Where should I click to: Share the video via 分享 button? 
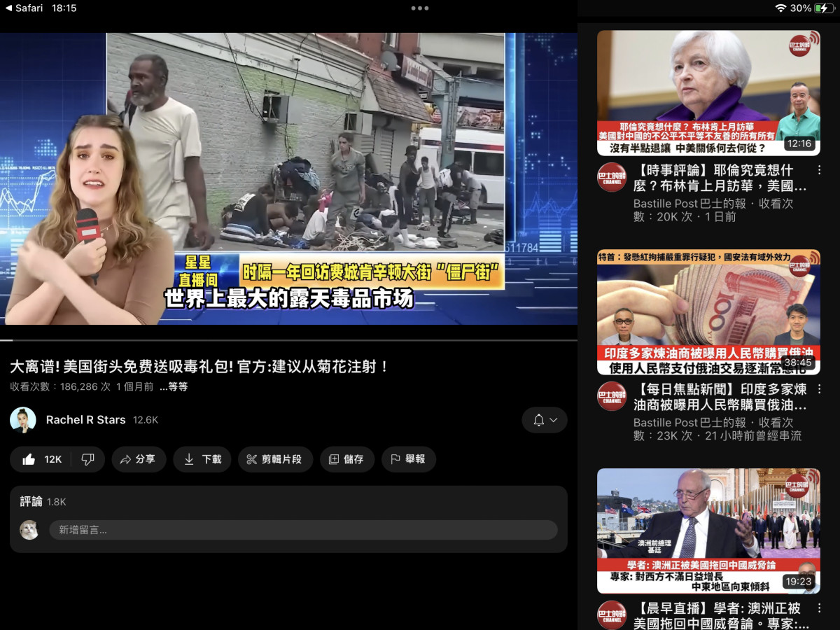(139, 459)
